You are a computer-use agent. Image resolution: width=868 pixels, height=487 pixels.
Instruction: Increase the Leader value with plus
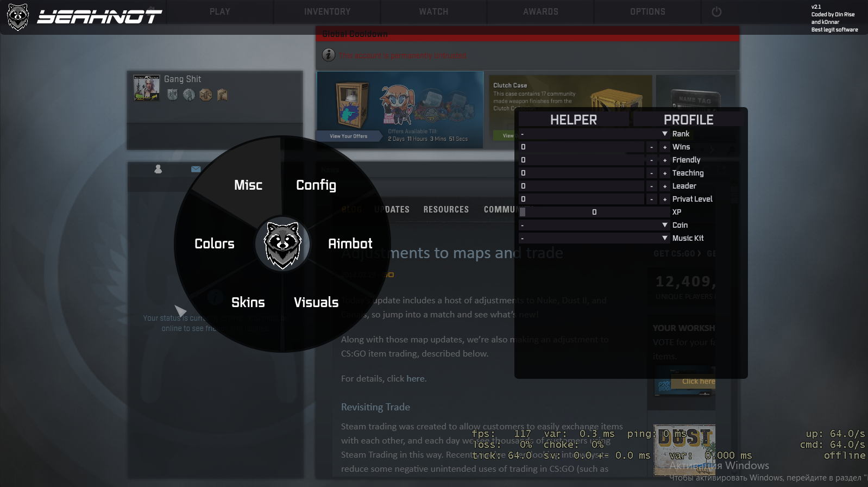click(665, 186)
